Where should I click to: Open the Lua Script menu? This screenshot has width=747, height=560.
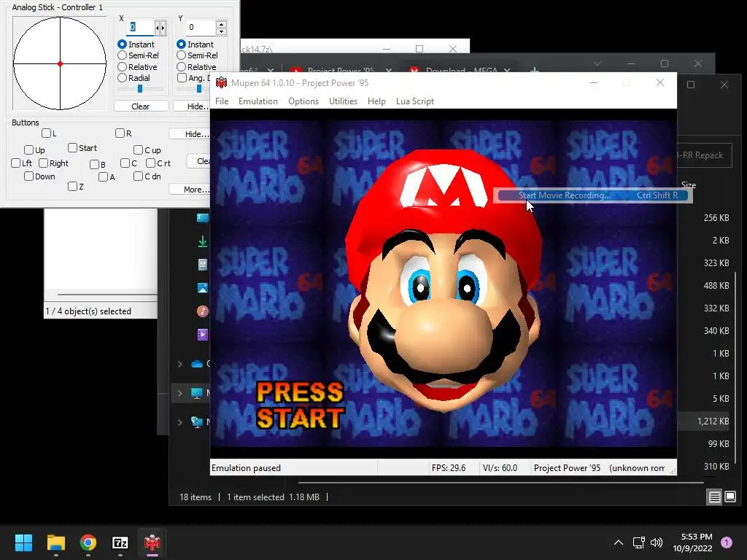coord(415,101)
